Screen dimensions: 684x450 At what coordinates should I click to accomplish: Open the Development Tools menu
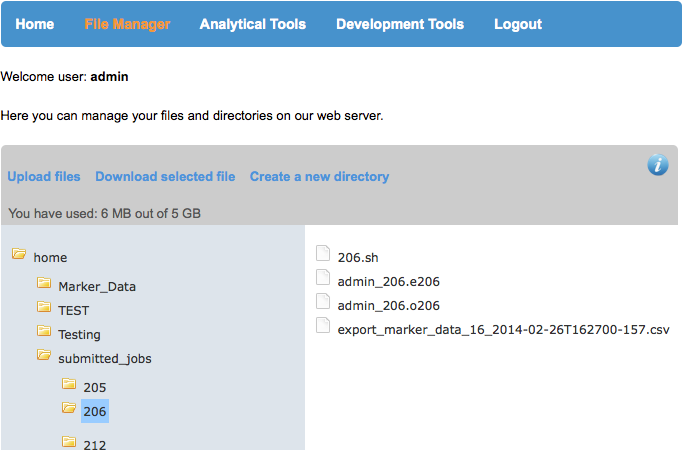[x=400, y=24]
